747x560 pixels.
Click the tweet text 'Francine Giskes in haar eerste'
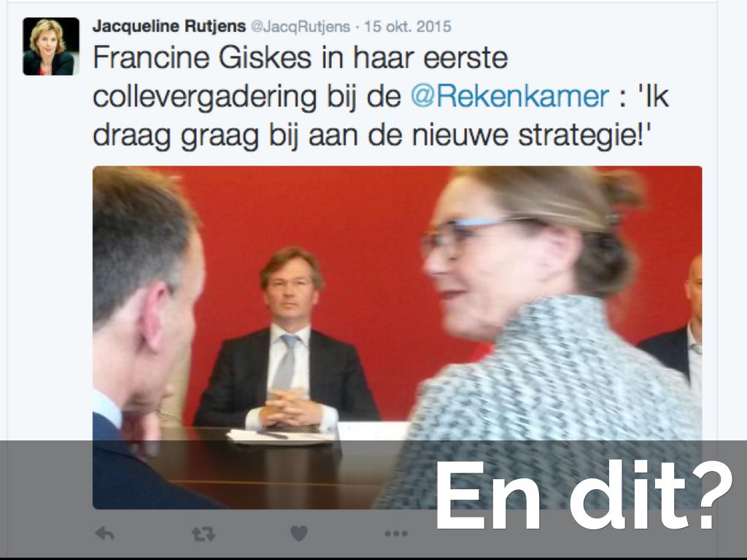[x=300, y=58]
